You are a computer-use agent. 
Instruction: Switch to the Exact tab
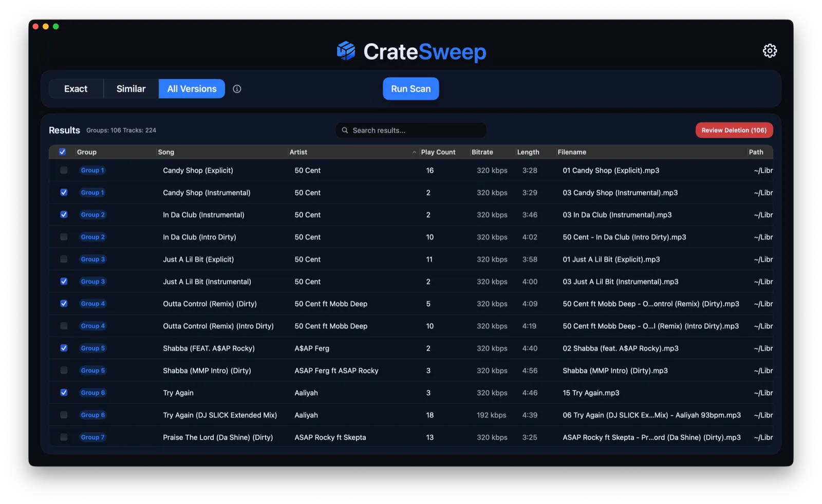coord(76,89)
